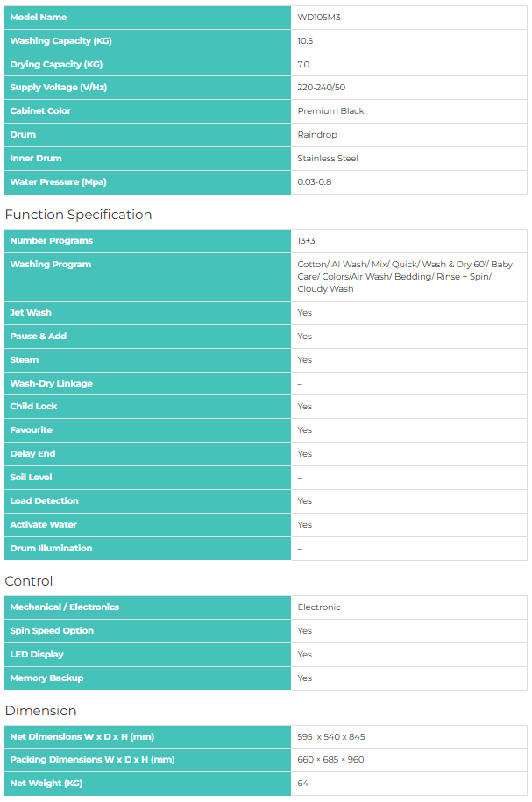Select the Stainless Steel inner drum value

(328, 159)
